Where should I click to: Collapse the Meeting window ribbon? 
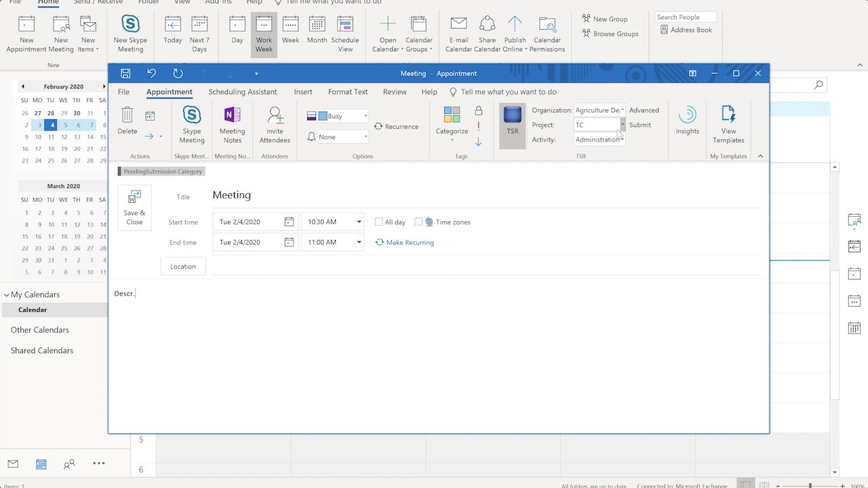(x=760, y=156)
